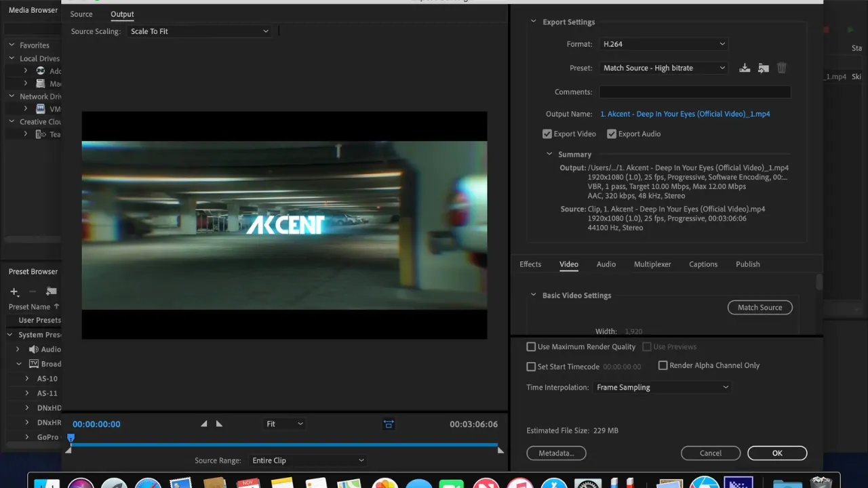Click the Set In Point marker icon

(203, 424)
